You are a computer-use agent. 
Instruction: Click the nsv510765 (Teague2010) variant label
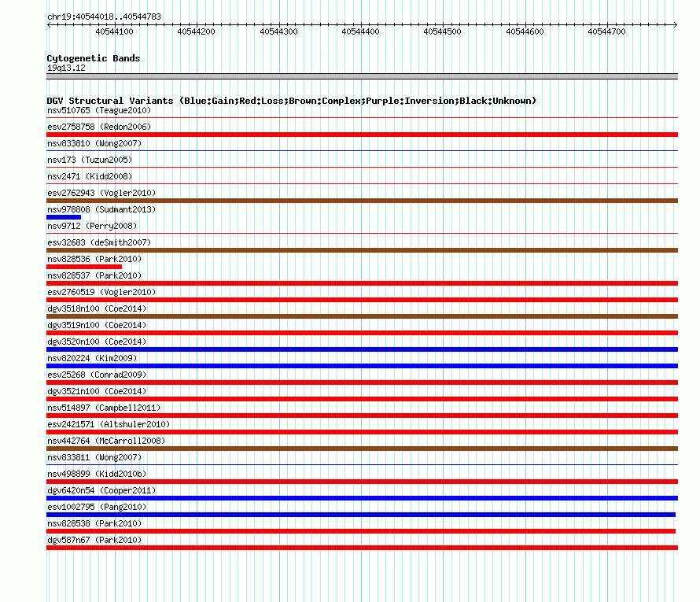pyautogui.click(x=99, y=110)
